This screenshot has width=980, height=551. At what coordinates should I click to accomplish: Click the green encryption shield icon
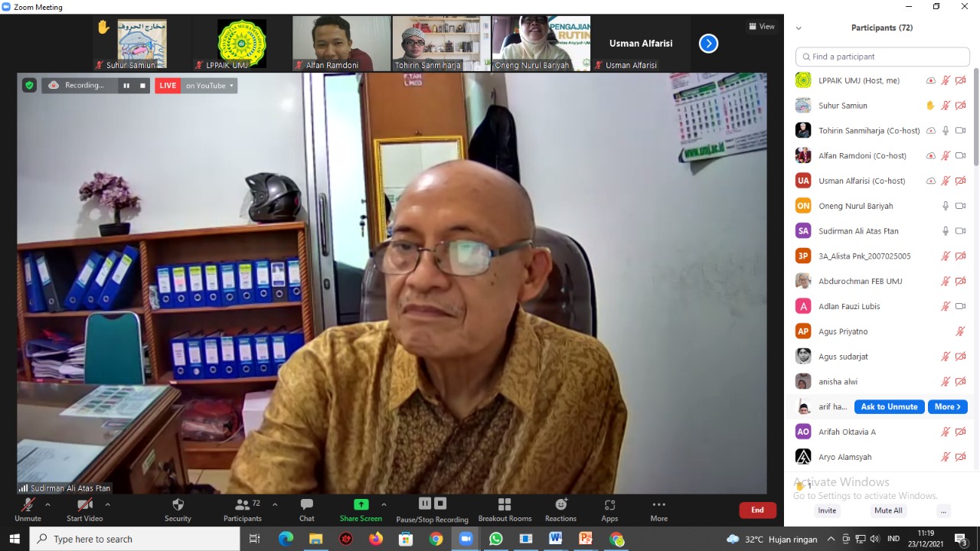(x=29, y=86)
